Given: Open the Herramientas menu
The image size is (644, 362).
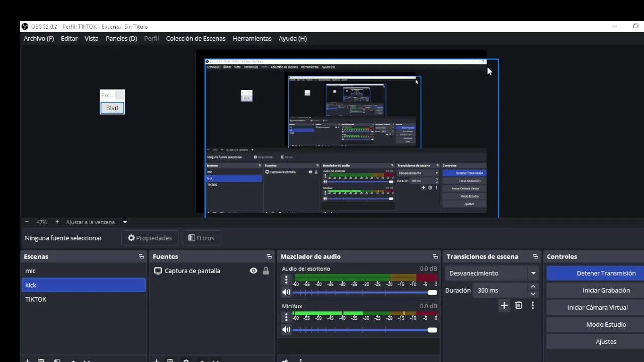Looking at the screenshot, I should click(252, 38).
